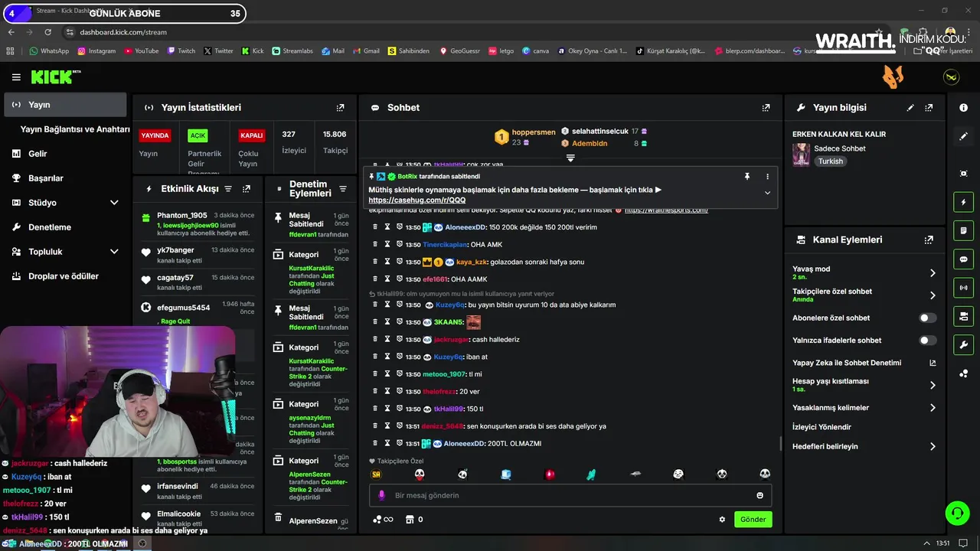
Task: Open the Etkinlik Akışı filter icon
Action: (x=227, y=189)
